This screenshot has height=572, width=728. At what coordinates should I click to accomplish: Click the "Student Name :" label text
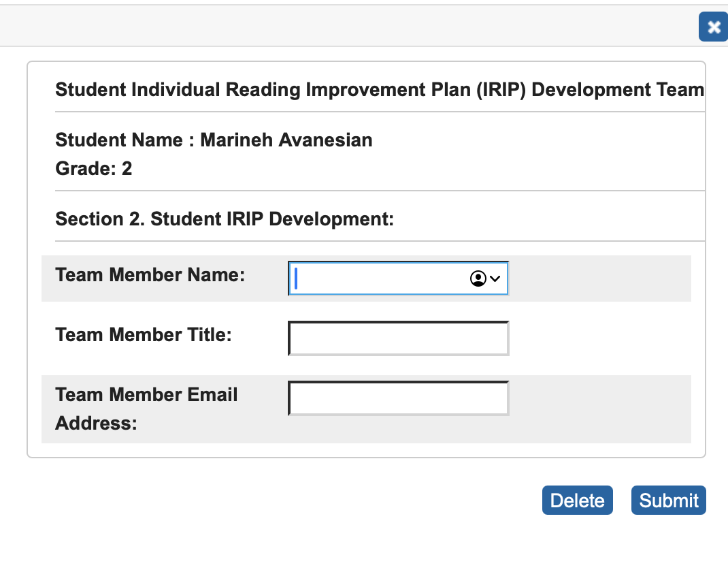point(125,140)
